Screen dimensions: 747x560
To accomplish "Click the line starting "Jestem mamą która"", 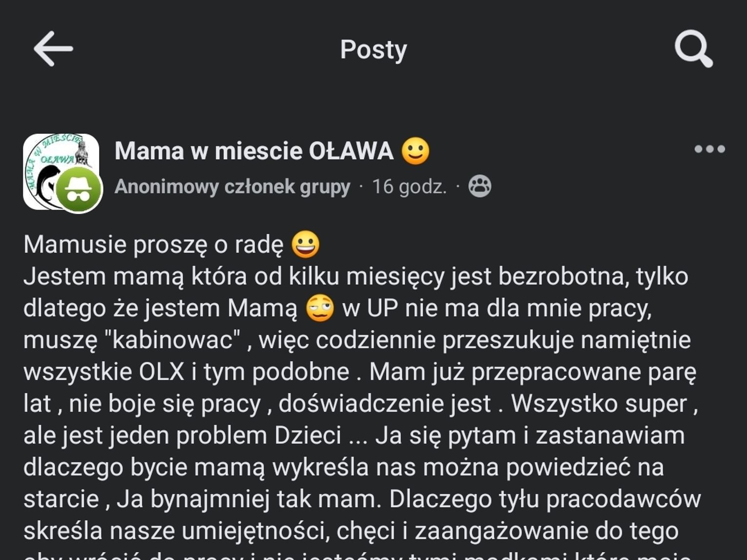I will click(x=355, y=276).
